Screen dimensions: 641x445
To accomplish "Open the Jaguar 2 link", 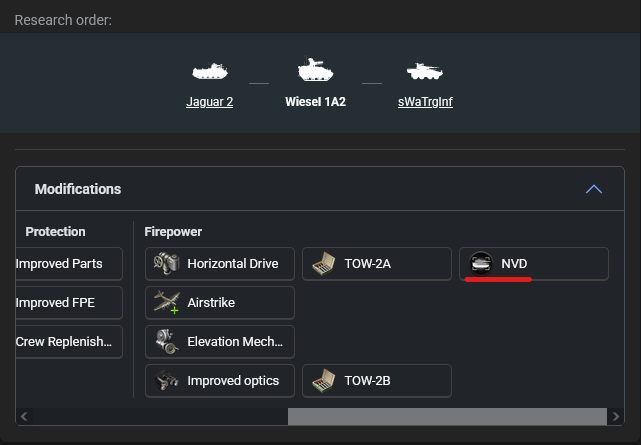I will click(209, 101).
